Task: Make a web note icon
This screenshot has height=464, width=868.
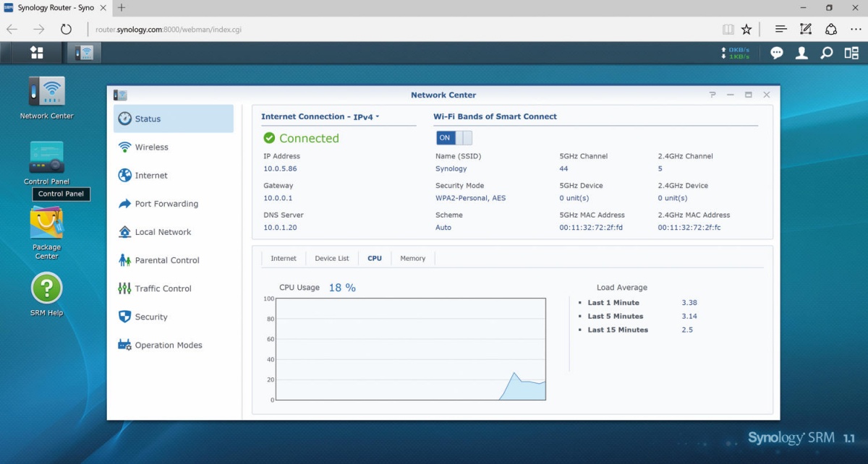Action: click(x=806, y=29)
